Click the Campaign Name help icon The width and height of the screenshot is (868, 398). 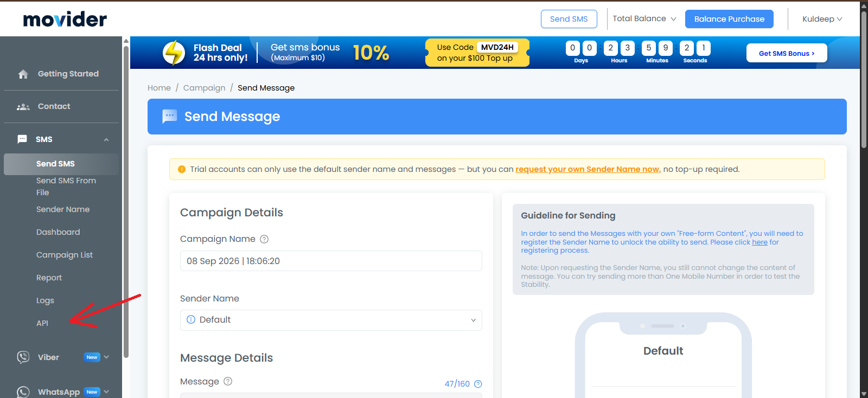(264, 239)
